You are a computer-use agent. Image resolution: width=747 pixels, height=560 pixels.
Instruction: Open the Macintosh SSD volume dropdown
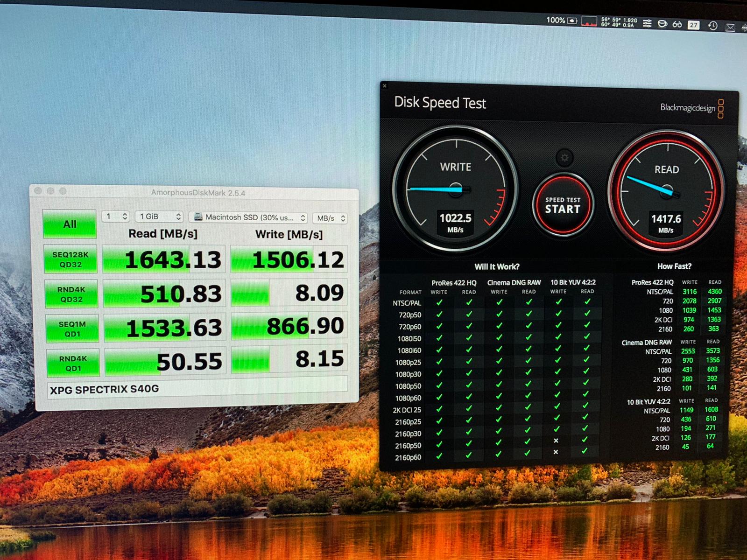click(x=248, y=217)
